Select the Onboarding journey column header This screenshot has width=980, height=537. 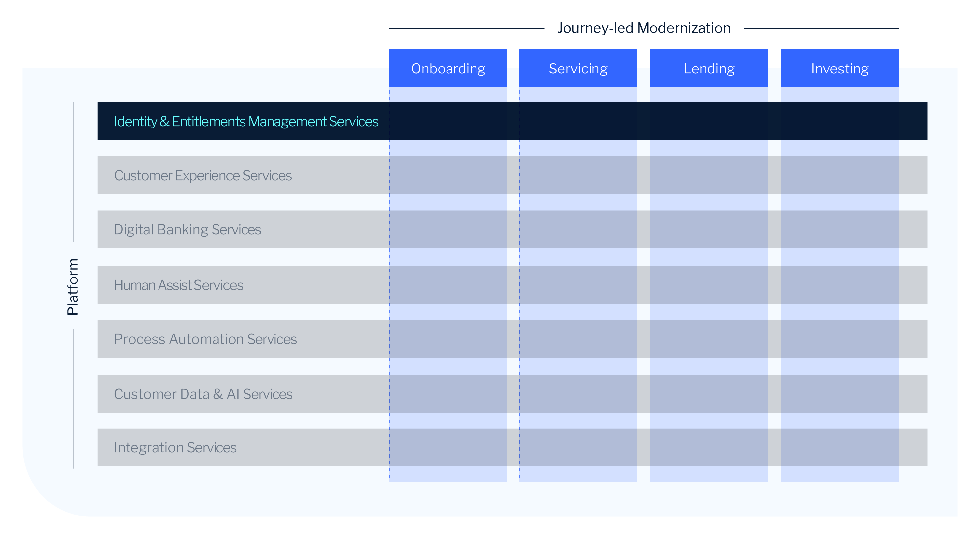click(x=448, y=68)
